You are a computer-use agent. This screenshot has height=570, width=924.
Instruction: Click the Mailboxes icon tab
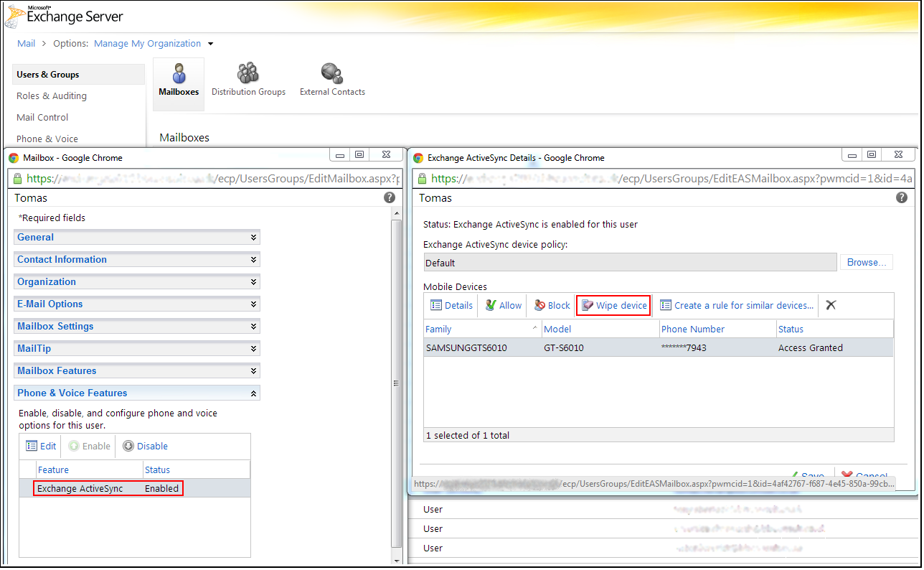coord(179,80)
